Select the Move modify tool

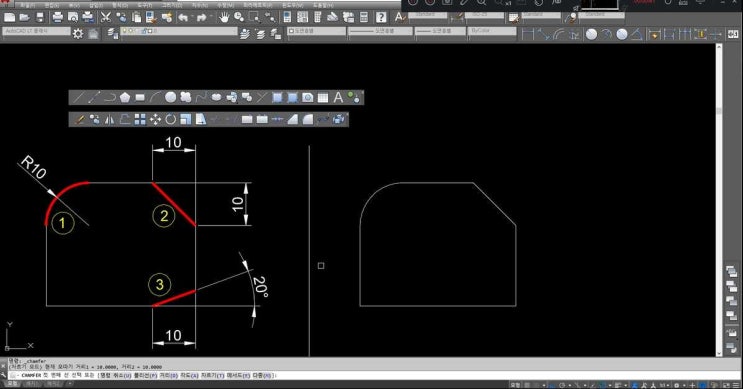(155, 119)
